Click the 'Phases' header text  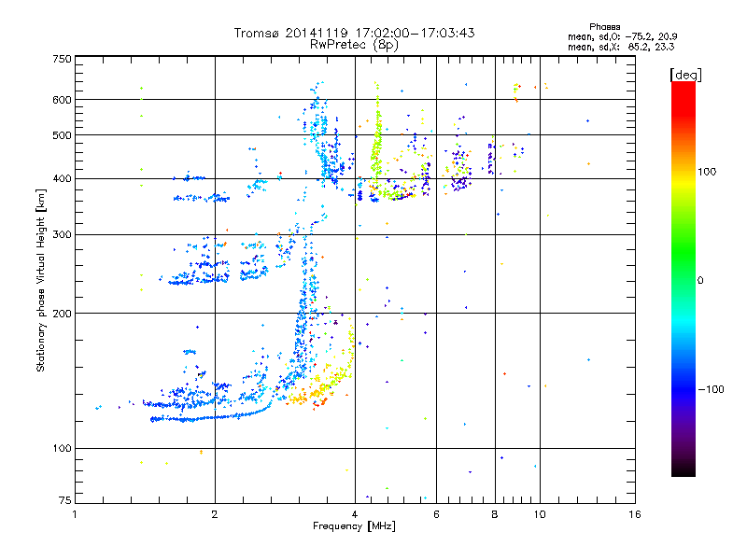(604, 27)
